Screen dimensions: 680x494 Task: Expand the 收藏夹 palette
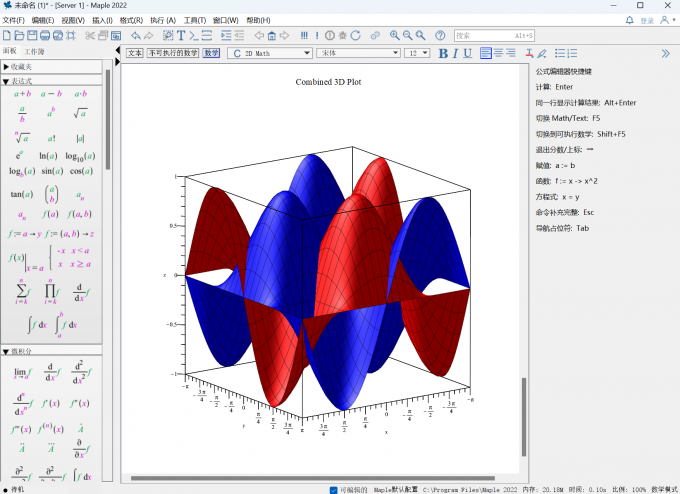[6, 67]
